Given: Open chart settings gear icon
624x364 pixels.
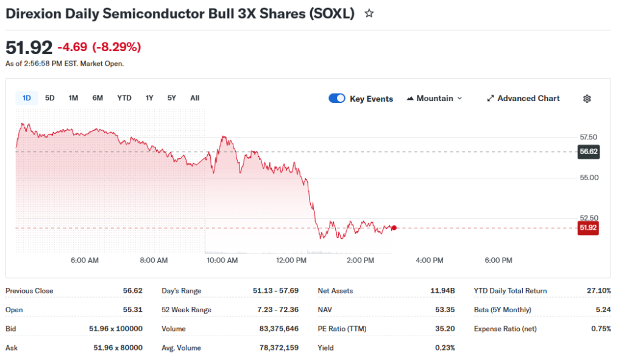Looking at the screenshot, I should pyautogui.click(x=587, y=99).
